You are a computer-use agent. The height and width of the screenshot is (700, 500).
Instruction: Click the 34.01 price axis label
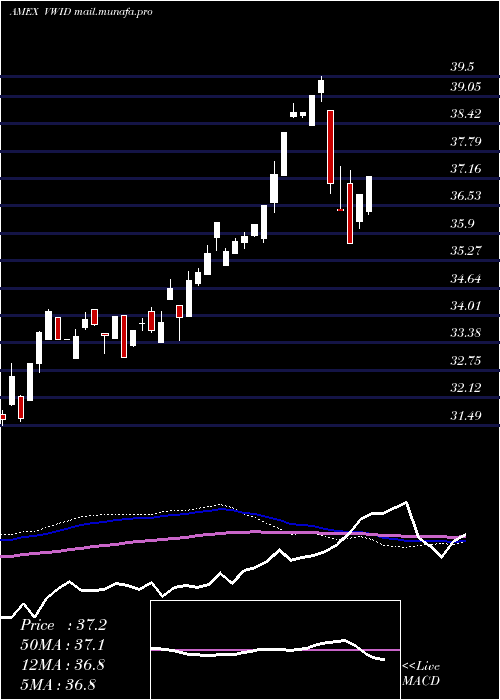465,306
